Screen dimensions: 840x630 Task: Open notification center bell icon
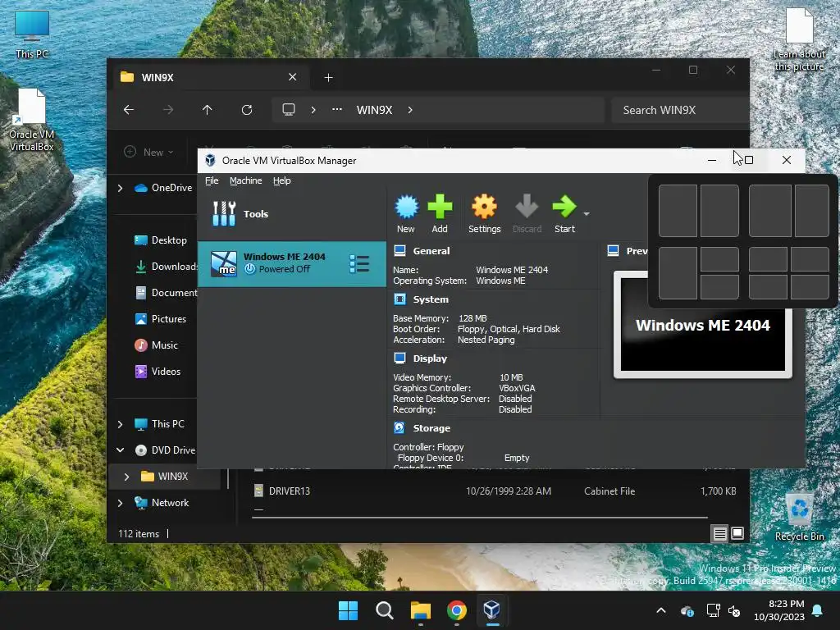pyautogui.click(x=818, y=610)
